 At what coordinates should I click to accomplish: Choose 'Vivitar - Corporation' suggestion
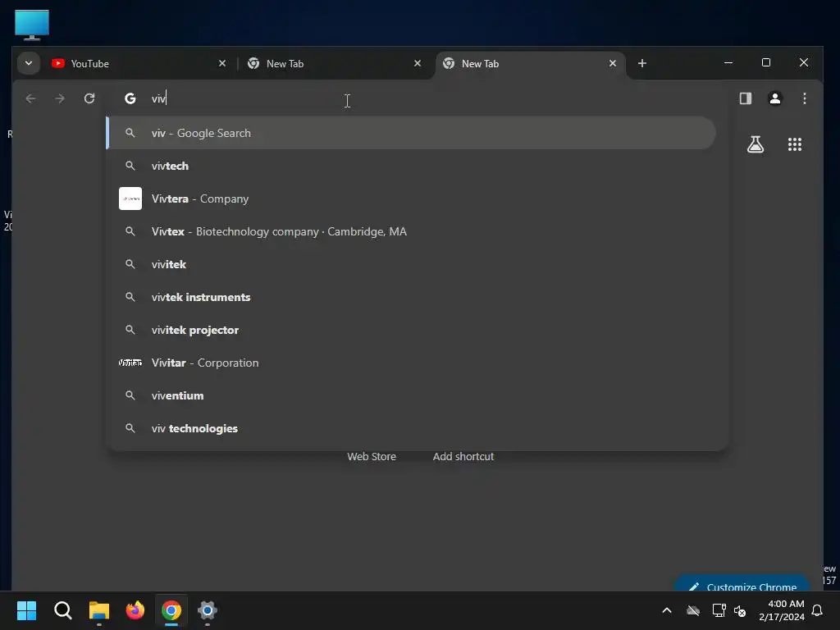[x=411, y=363]
